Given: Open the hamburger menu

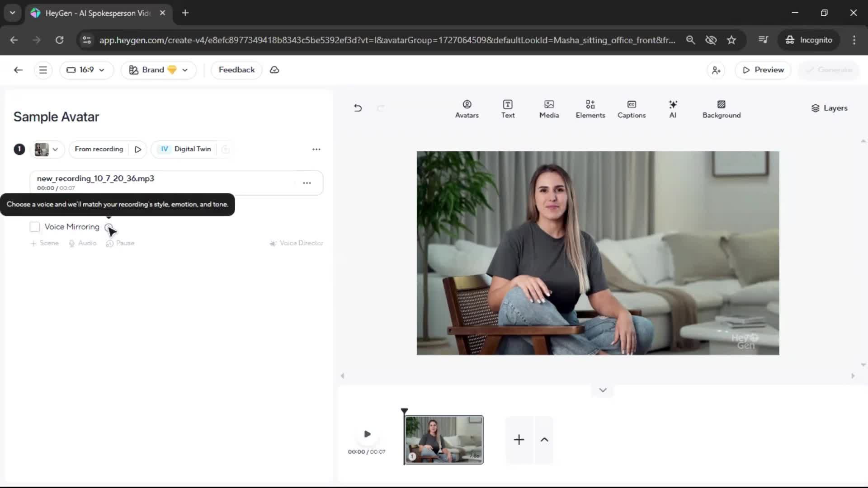Looking at the screenshot, I should (43, 70).
